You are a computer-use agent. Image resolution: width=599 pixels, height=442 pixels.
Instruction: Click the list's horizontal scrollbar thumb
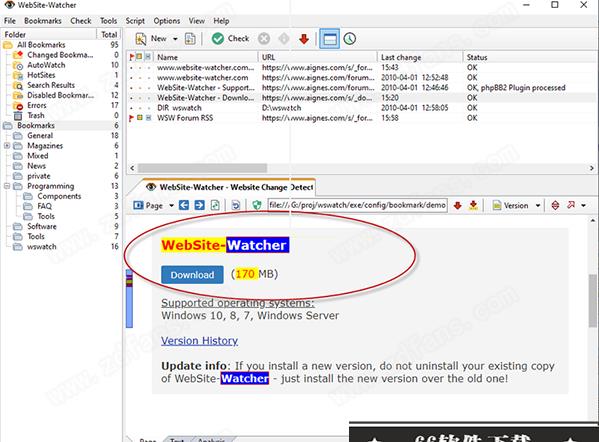point(202,168)
